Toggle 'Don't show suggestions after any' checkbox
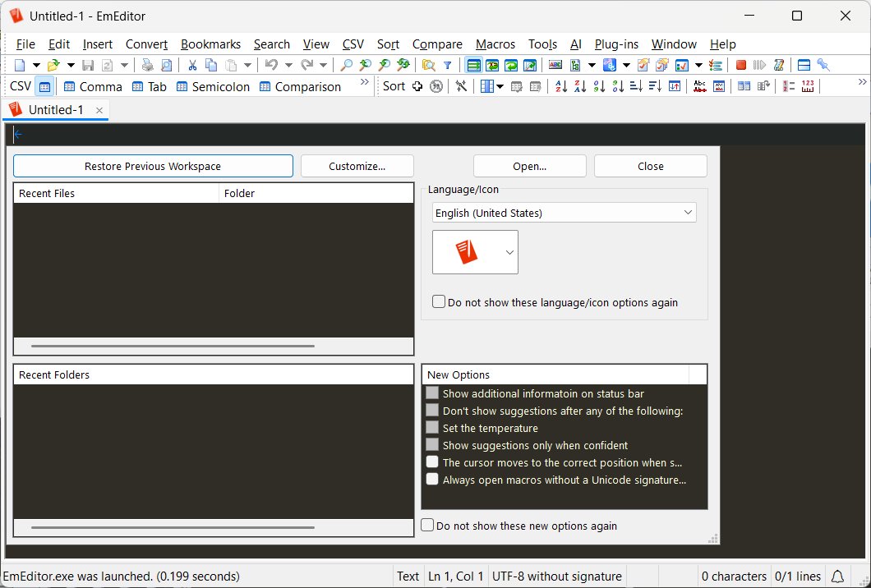Image resolution: width=871 pixels, height=588 pixels. 432,411
